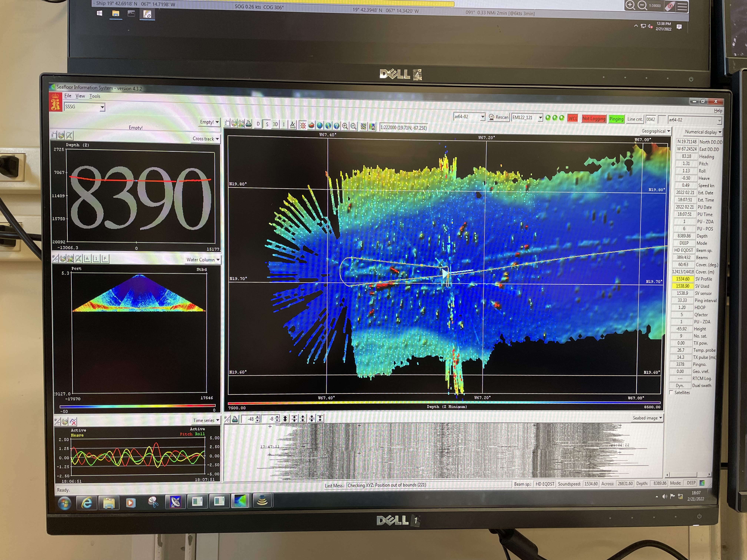
Task: Click the yellow SV Profile value 1534.60
Action: [683, 279]
